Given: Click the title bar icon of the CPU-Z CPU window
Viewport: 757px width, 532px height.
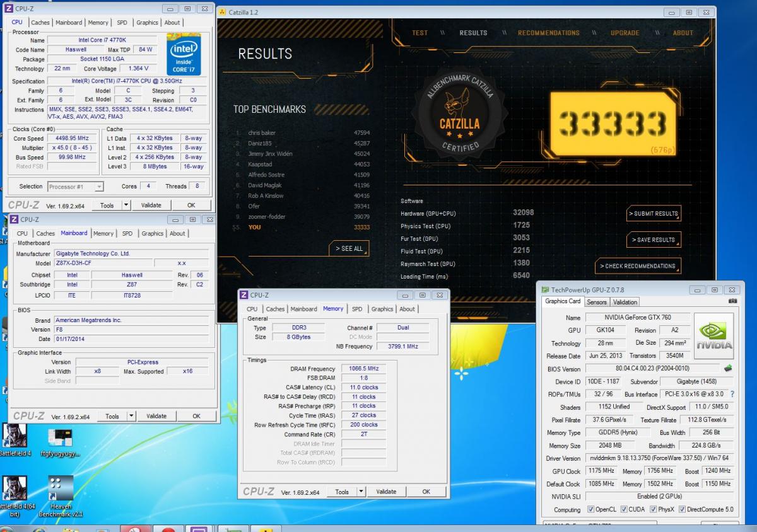Looking at the screenshot, I should [9, 9].
